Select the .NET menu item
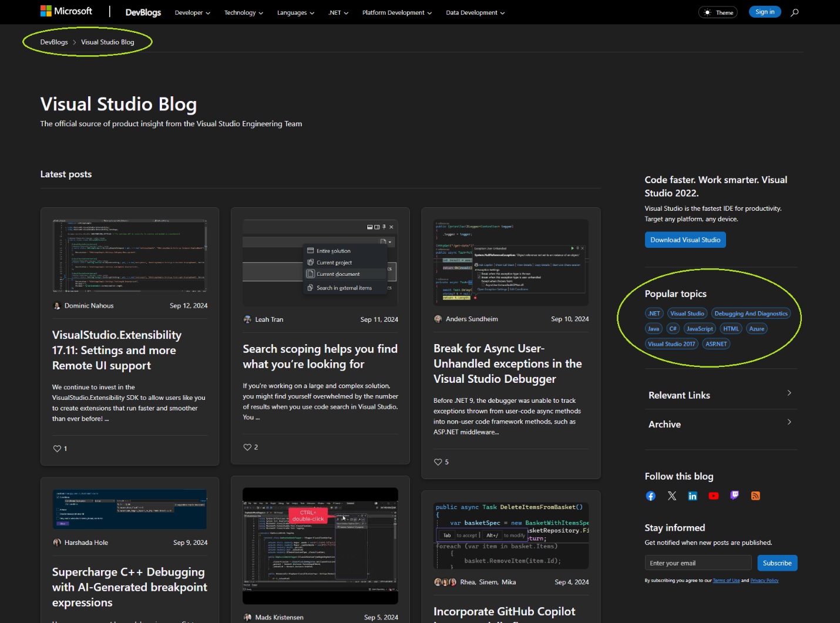 coord(338,12)
